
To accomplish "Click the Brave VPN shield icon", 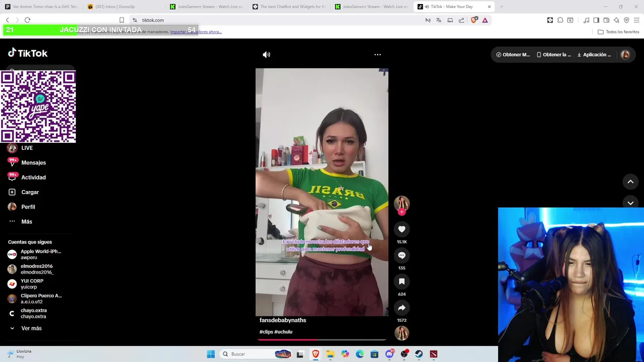I will pyautogui.click(x=626, y=20).
